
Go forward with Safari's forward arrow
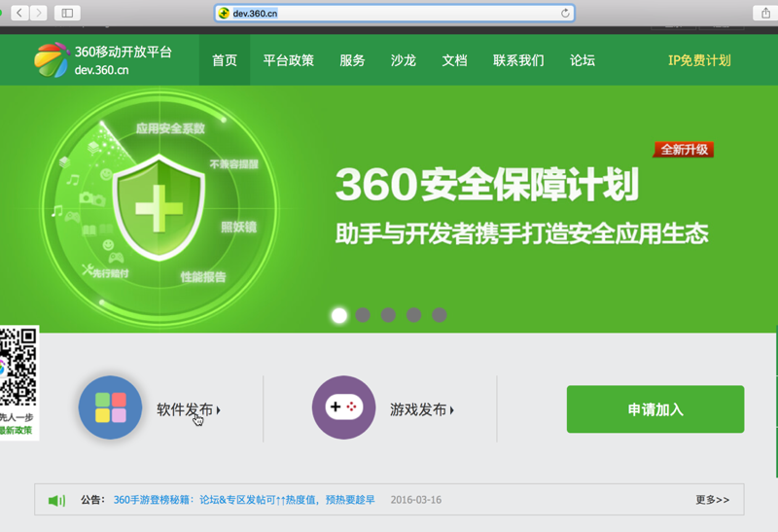(x=38, y=13)
